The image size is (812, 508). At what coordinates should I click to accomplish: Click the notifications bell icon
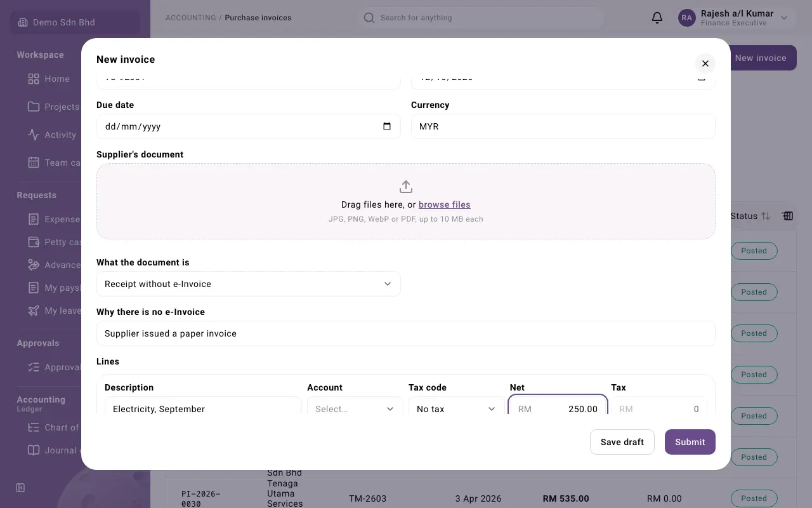(657, 18)
